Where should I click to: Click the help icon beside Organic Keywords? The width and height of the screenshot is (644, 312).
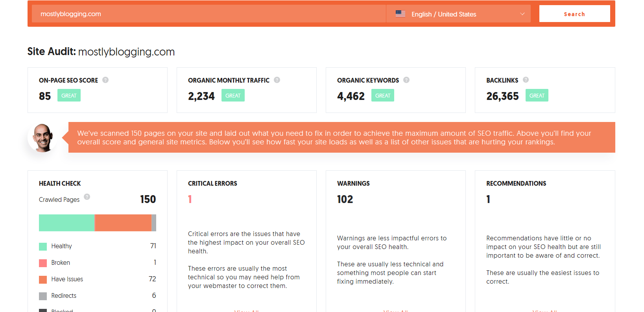click(x=406, y=80)
